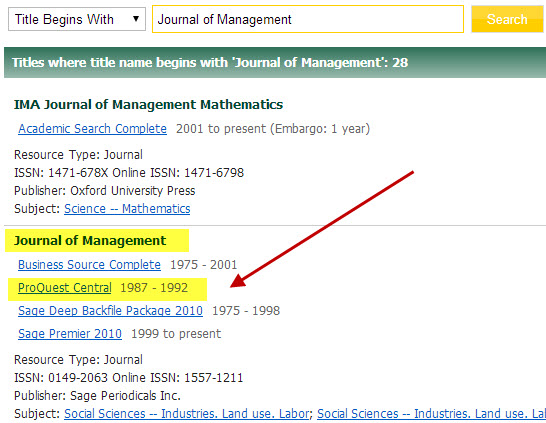Open the Sage Deep Backfile Package 2010 link
Viewport: 546px width, 423px height.
(110, 311)
